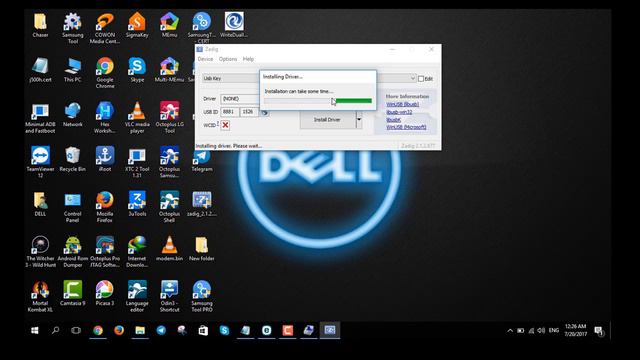Select the Recycle Bin icon
The height and width of the screenshot is (360, 640).
click(x=73, y=159)
